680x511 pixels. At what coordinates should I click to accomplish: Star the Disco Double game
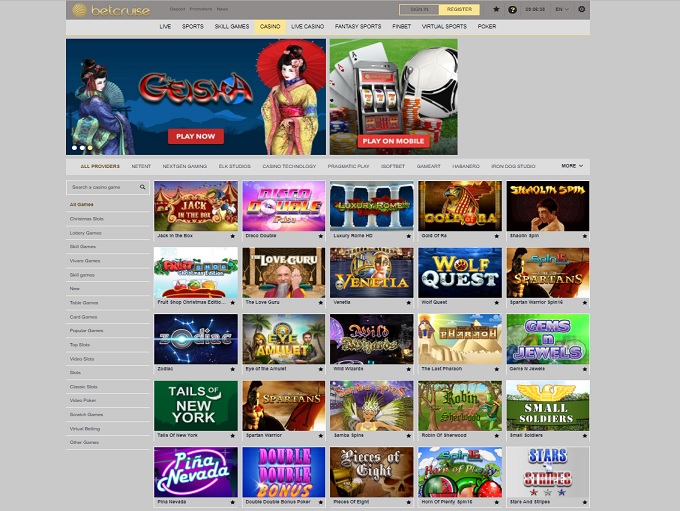321,236
